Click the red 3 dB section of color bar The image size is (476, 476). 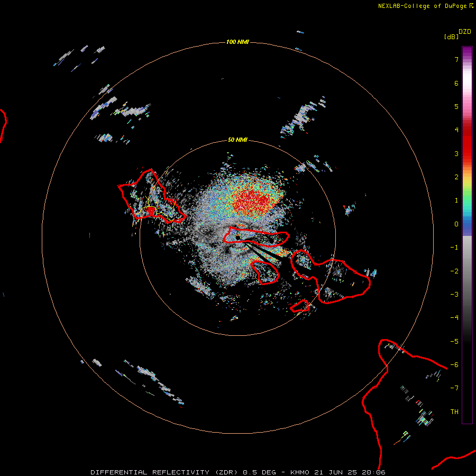click(467, 153)
